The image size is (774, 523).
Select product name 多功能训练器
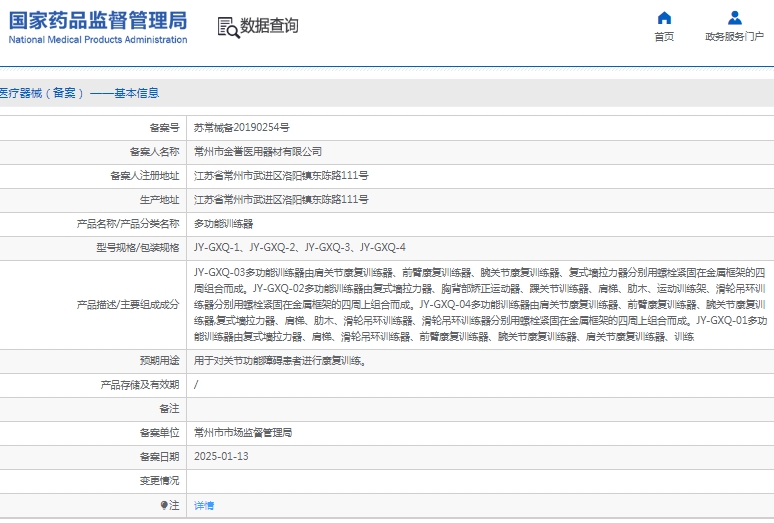[223, 224]
